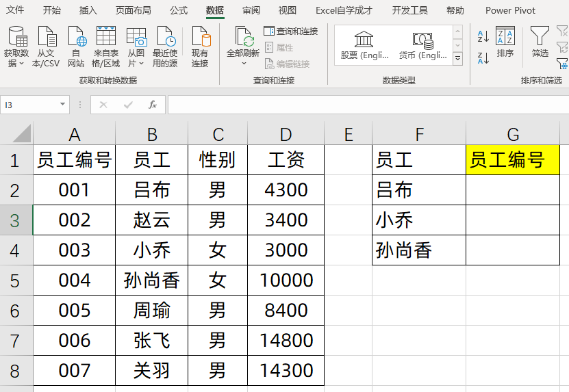Switch to the 插入 tab
The width and height of the screenshot is (569, 392).
[88, 10]
